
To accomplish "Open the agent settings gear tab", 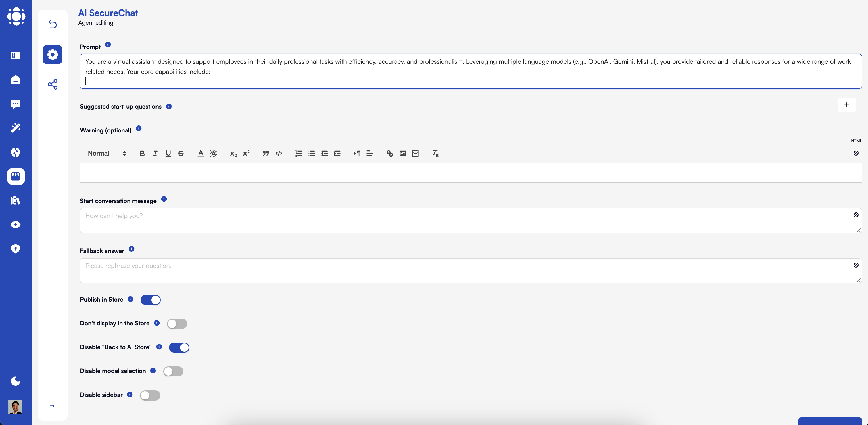I will pyautogui.click(x=53, y=55).
